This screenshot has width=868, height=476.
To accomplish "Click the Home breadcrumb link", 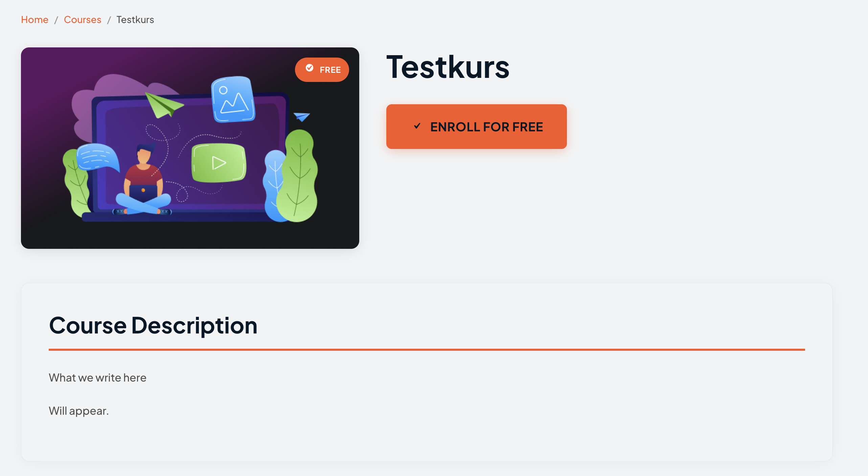I will pos(35,20).
